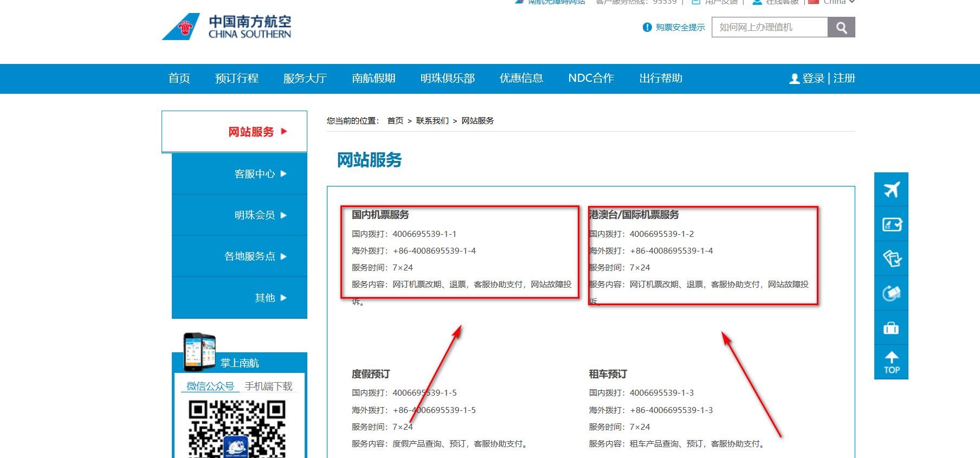980x458 pixels.
Task: Click the stacked tickets with checkmark icon
Action: click(891, 258)
